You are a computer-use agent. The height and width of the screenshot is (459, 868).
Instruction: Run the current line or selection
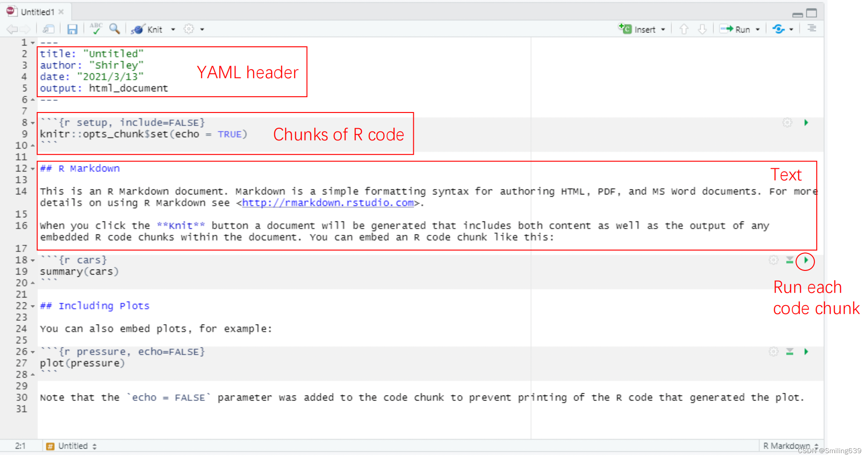coord(735,29)
